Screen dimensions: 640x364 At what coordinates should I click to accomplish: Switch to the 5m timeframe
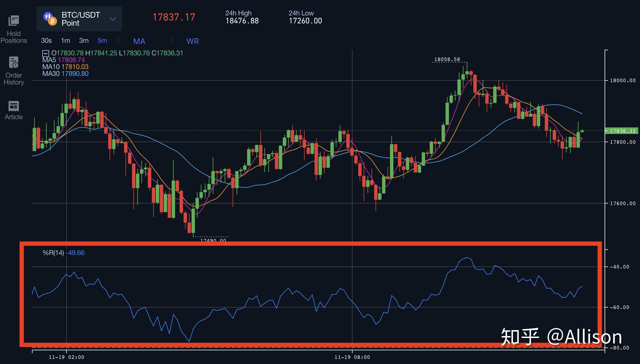coord(102,41)
